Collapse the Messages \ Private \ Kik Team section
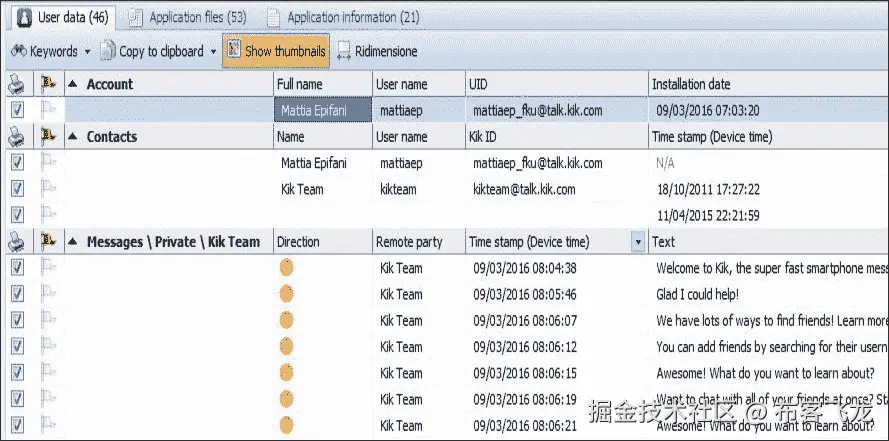The height and width of the screenshot is (441, 889). [x=73, y=242]
